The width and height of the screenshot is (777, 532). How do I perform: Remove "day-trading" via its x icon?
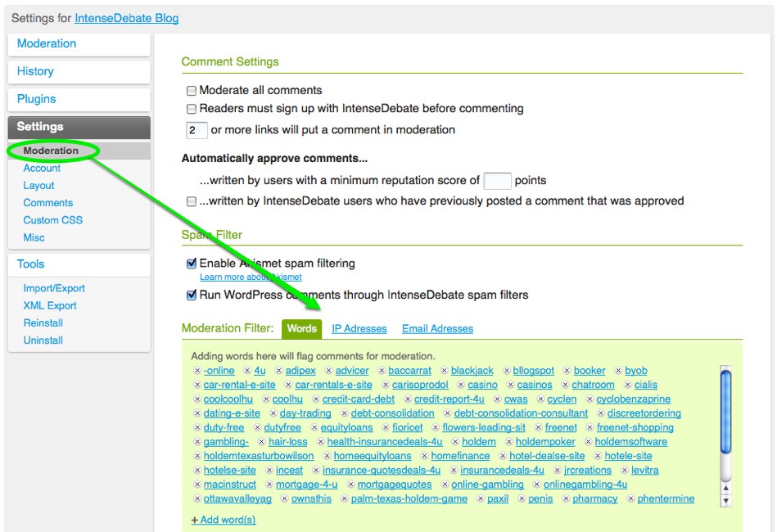pyautogui.click(x=273, y=413)
